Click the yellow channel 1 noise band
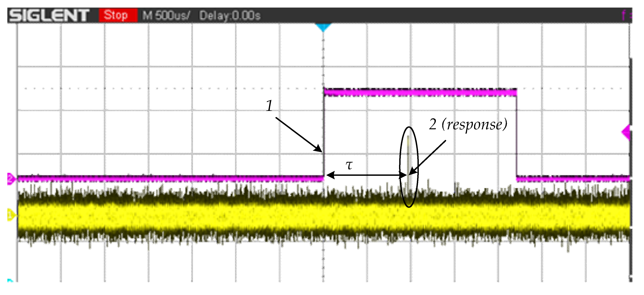 pos(250,215)
